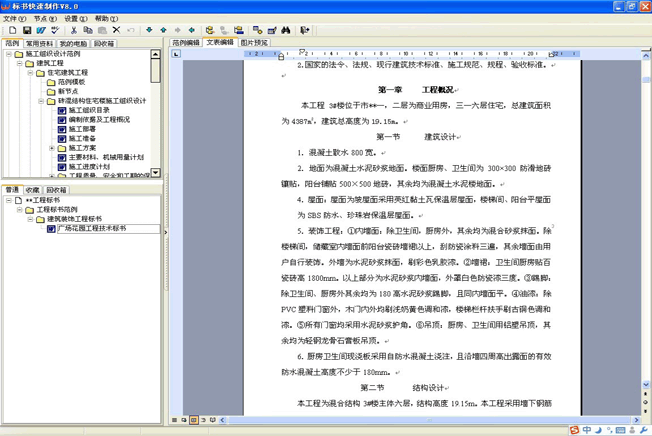The height and width of the screenshot is (436, 652).
Task: Click the sample tree scroll down arrow
Action: click(156, 172)
